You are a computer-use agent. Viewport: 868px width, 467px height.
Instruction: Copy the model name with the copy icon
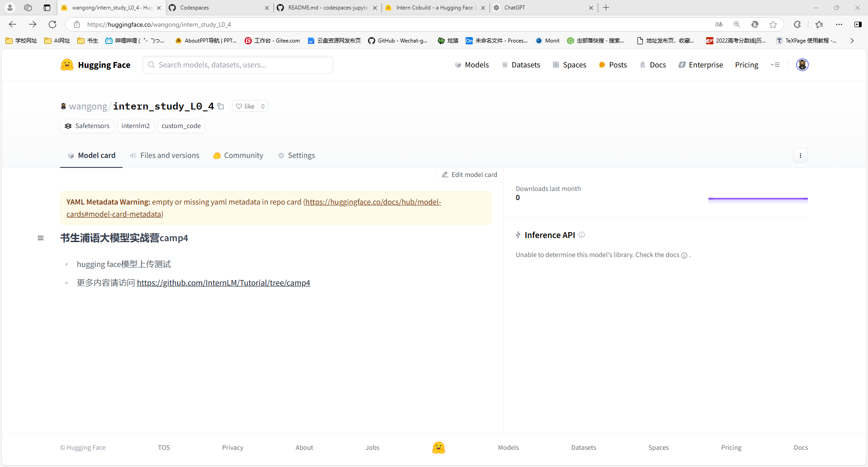coord(221,106)
